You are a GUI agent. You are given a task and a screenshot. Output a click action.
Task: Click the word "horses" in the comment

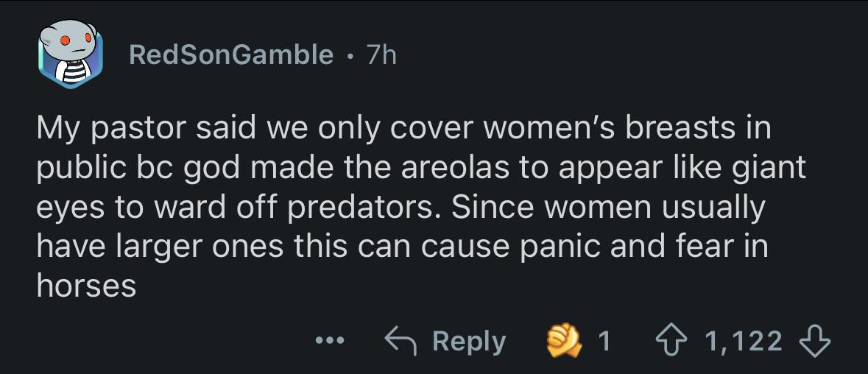point(87,286)
